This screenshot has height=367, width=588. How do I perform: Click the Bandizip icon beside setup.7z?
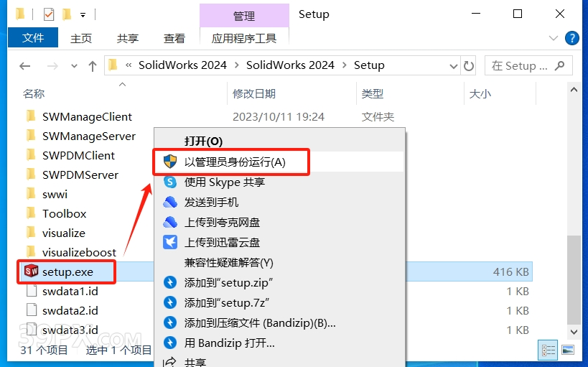click(x=170, y=302)
